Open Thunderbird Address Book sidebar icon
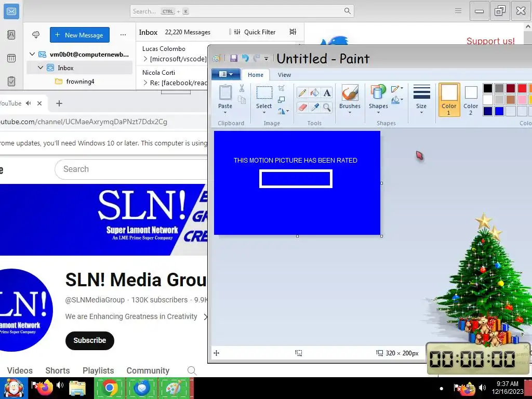The height and width of the screenshot is (399, 532). tap(11, 35)
